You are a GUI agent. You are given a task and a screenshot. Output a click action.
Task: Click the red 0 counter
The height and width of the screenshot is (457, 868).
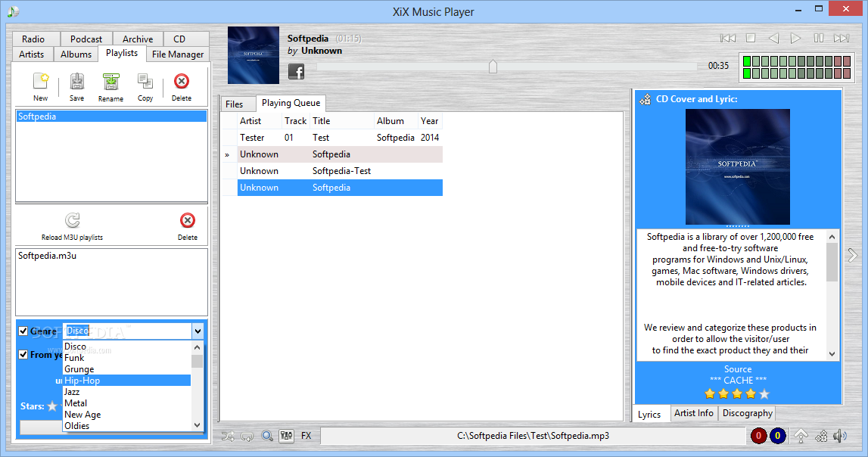758,436
